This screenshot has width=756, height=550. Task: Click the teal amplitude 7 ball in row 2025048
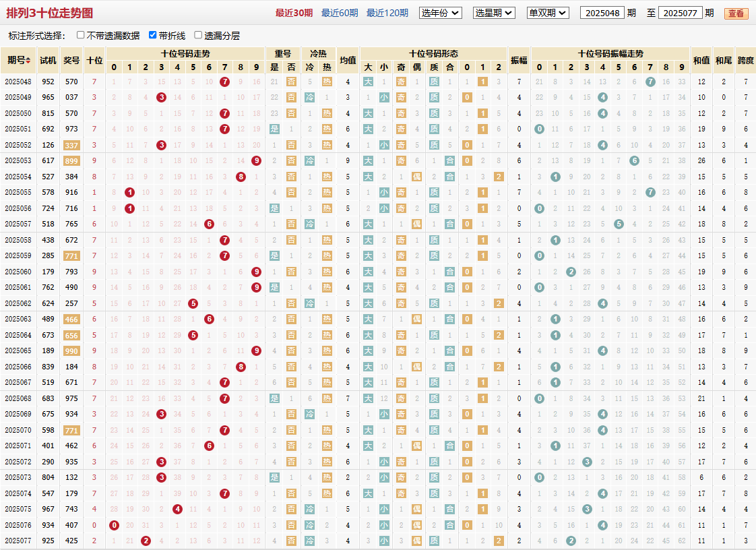(650, 82)
